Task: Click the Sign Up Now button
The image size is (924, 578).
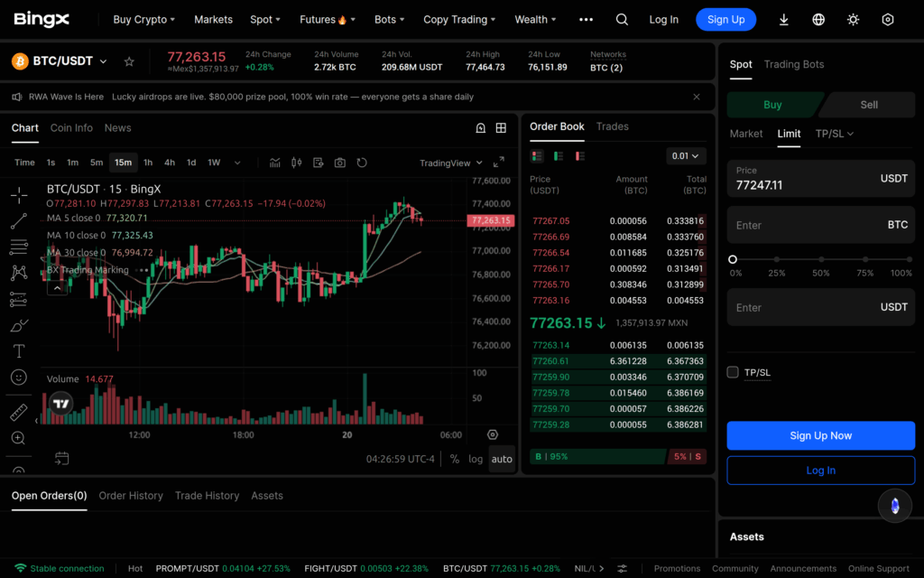Action: click(820, 436)
